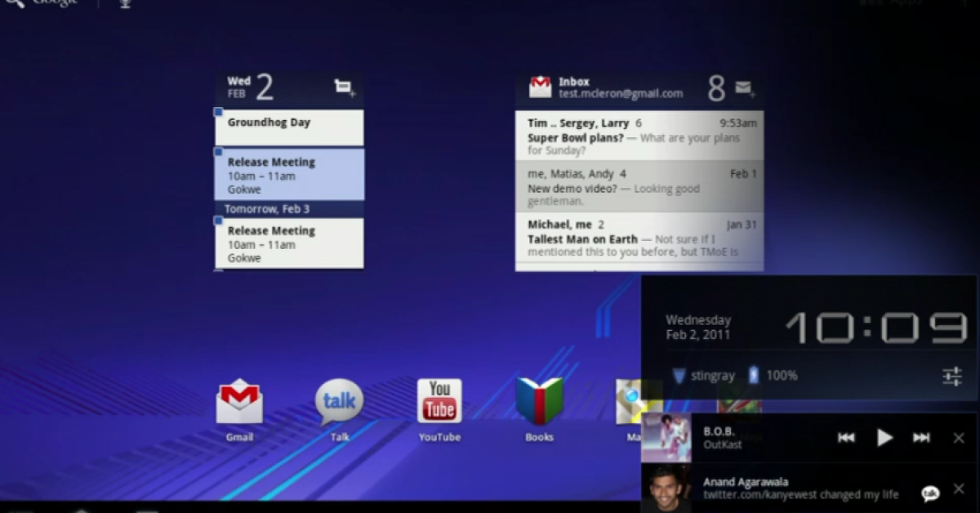980x513 pixels.
Task: Click the 8 unread count in Inbox widget
Action: click(716, 88)
